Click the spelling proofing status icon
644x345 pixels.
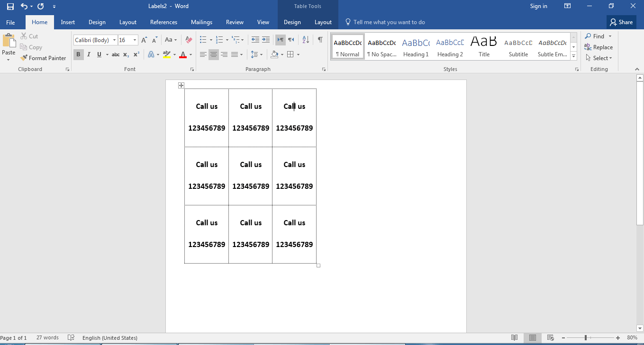[x=71, y=337]
